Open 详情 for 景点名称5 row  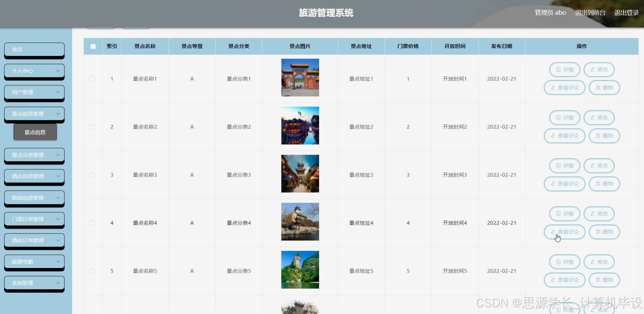tap(564, 262)
